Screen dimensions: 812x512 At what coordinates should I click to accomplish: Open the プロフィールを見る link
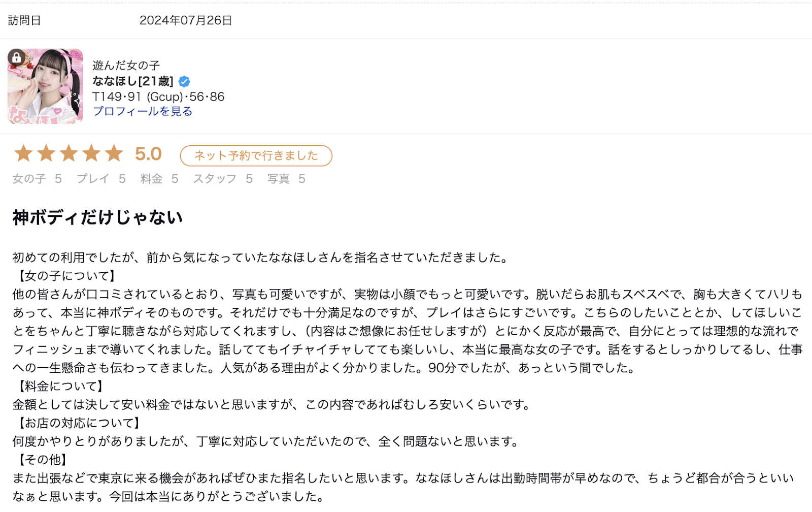click(x=143, y=111)
